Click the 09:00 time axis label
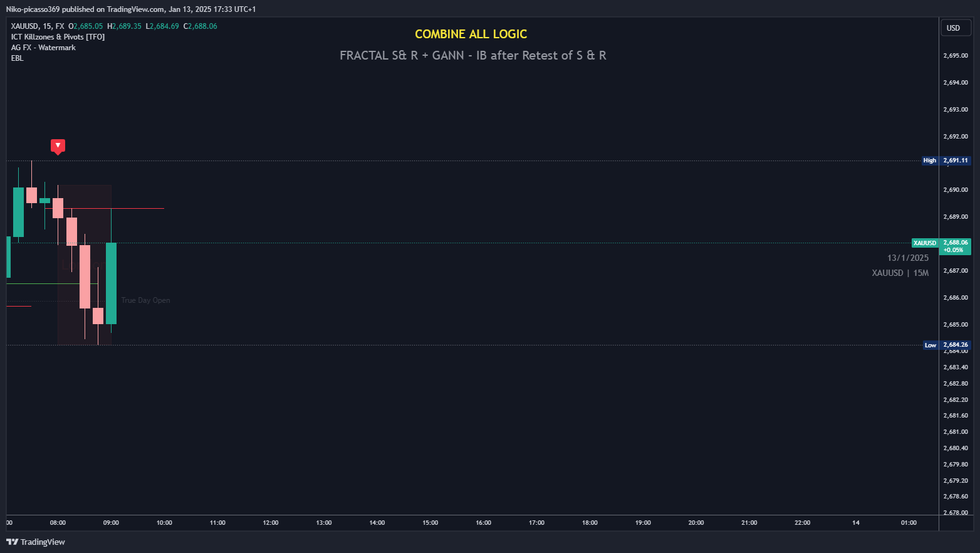 (x=111, y=523)
